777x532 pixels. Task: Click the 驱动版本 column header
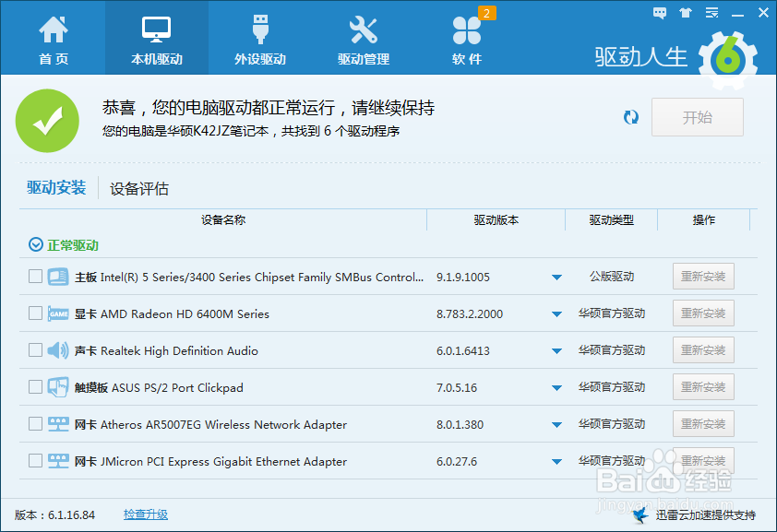tap(496, 219)
